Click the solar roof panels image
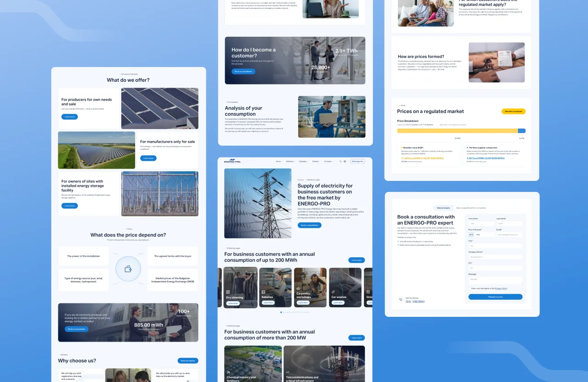 (x=160, y=108)
